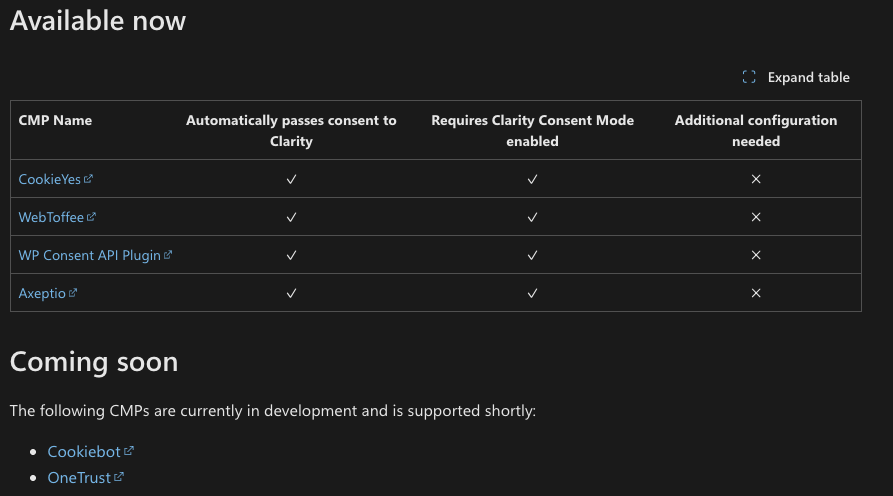Follow the WP Consent API Plugin link
Screen dimensions: 893x496
[89, 255]
